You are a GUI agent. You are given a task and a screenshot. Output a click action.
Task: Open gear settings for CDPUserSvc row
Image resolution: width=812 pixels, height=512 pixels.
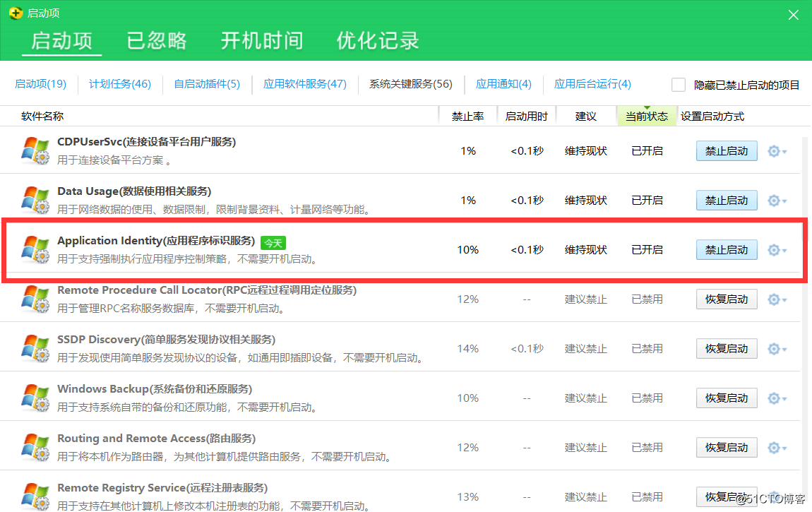(777, 151)
